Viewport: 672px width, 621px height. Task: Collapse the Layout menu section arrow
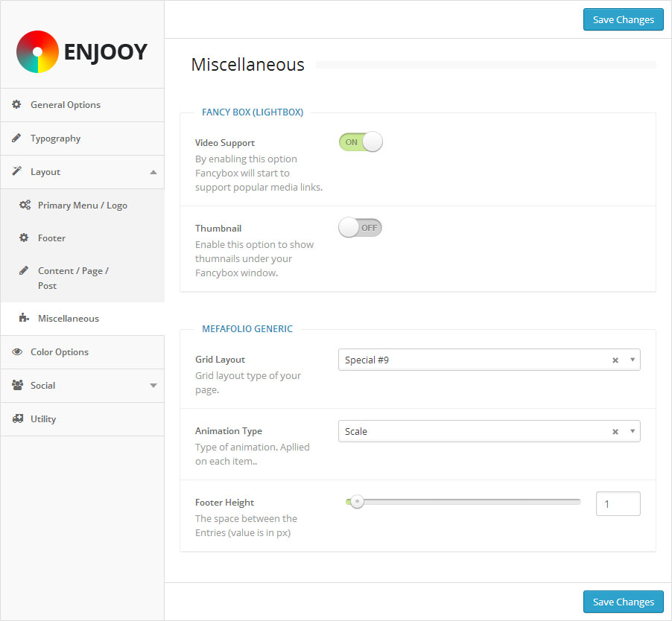coord(153,172)
